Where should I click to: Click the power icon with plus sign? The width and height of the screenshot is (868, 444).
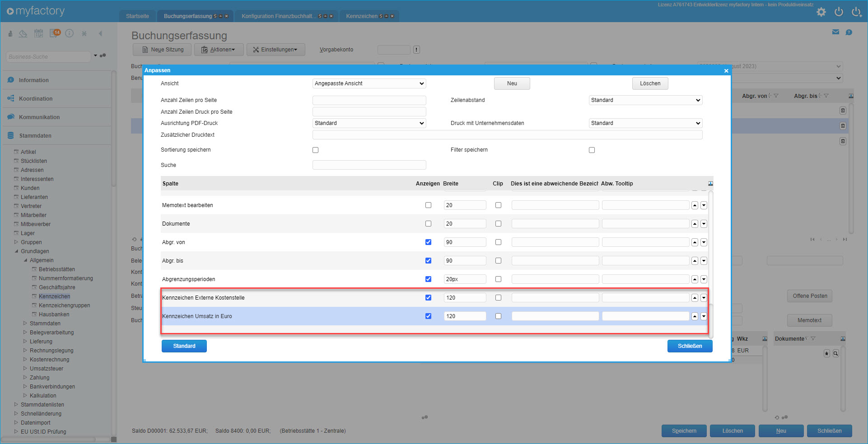[857, 12]
